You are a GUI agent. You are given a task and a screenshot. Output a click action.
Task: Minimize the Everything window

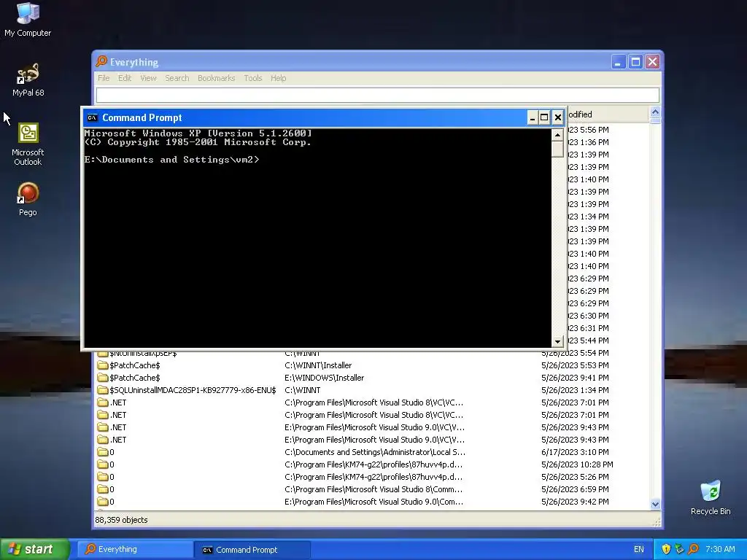click(x=619, y=62)
